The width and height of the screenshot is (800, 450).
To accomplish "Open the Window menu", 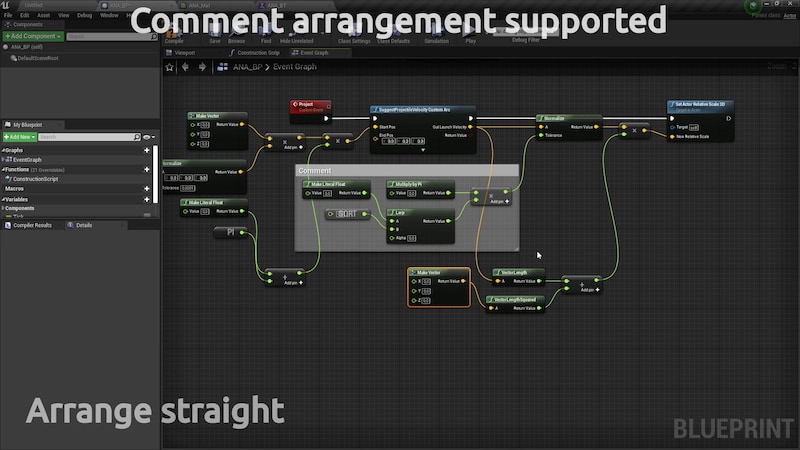I will (x=109, y=15).
